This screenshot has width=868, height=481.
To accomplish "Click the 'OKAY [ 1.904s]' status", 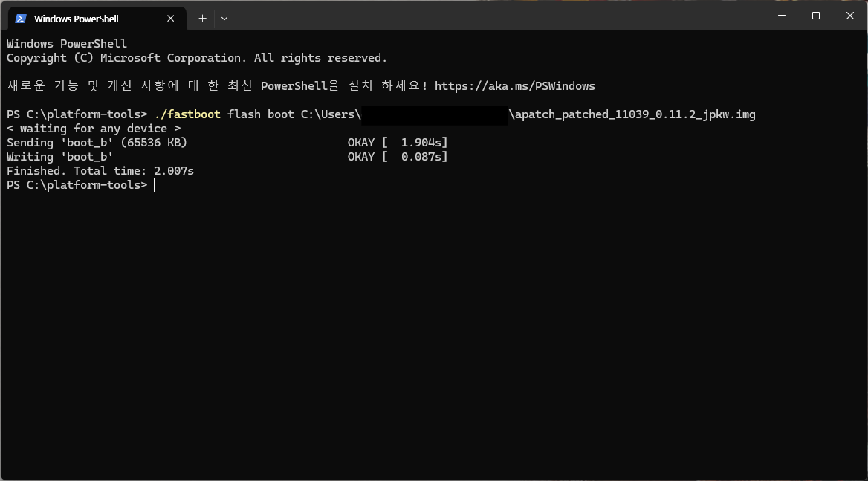I will click(x=398, y=142).
